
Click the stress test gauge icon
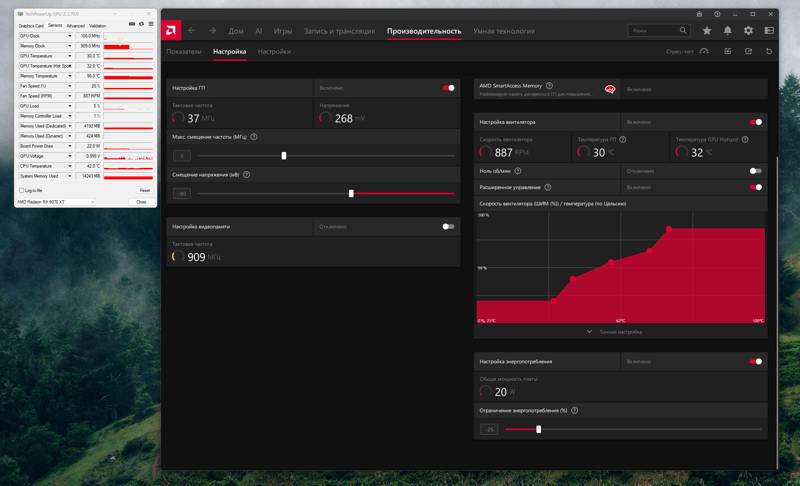pos(704,51)
